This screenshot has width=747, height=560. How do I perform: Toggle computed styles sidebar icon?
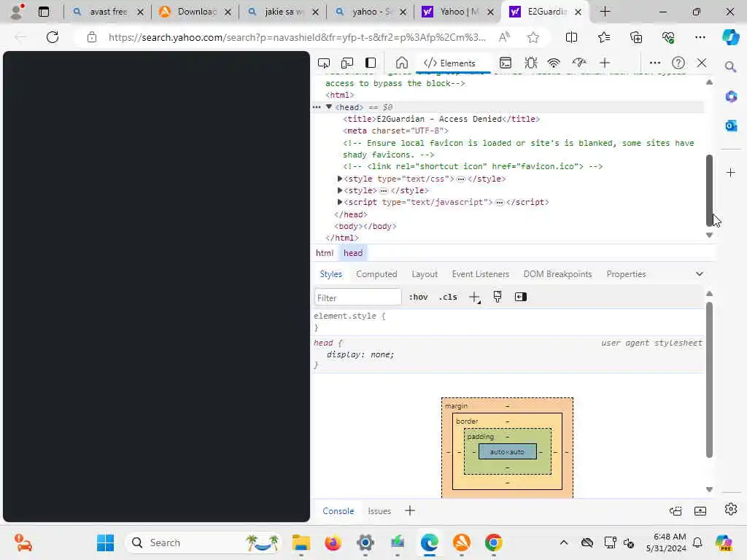coord(521,297)
